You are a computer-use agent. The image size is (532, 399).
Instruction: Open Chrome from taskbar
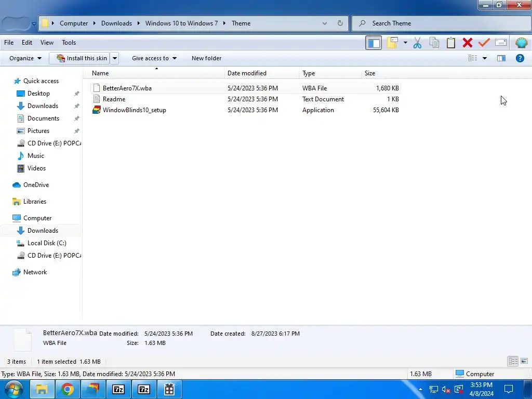click(67, 389)
